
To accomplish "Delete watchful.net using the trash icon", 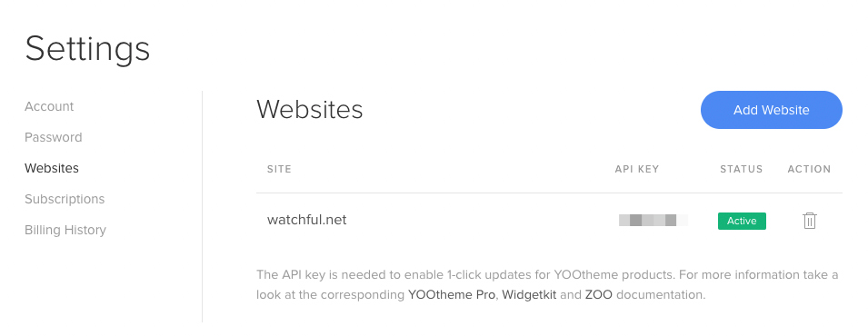I will (x=809, y=221).
